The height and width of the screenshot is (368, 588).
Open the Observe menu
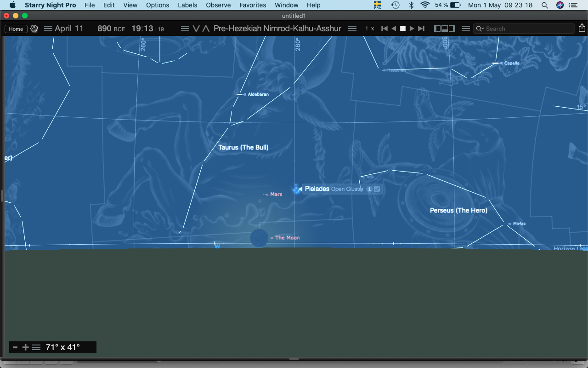click(x=218, y=5)
